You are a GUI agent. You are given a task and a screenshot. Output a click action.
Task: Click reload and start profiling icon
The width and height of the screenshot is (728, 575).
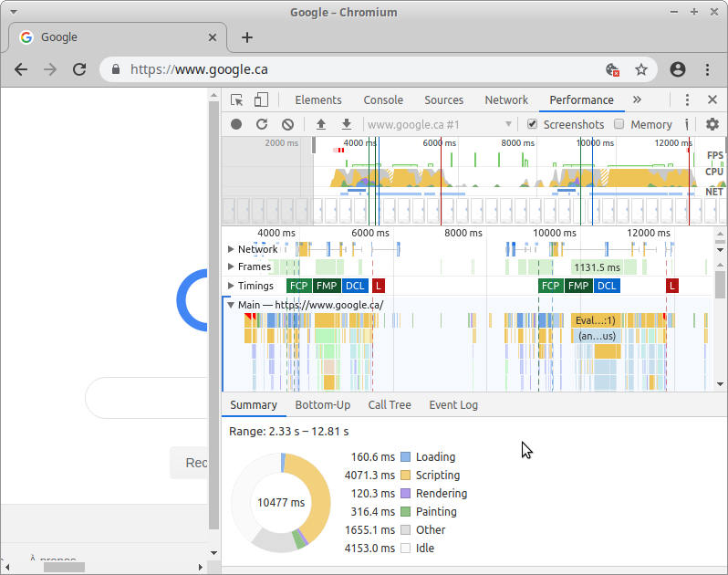[262, 124]
